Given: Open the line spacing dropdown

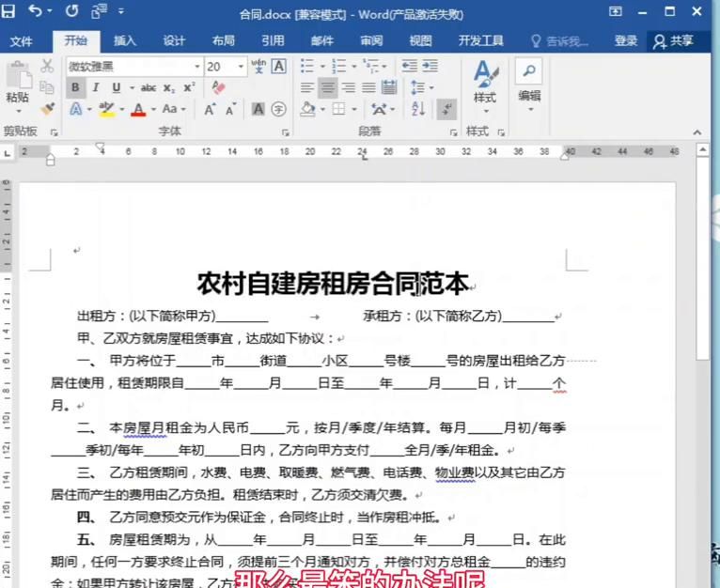Looking at the screenshot, I should pyautogui.click(x=422, y=87).
